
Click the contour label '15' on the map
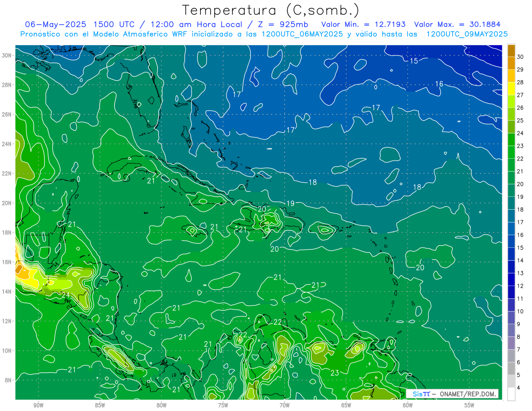click(x=414, y=61)
